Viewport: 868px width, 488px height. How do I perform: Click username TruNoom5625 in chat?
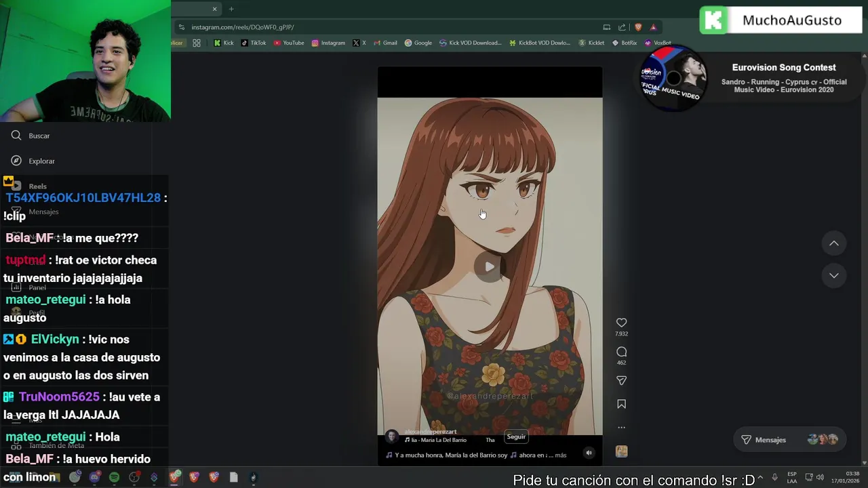[59, 397]
